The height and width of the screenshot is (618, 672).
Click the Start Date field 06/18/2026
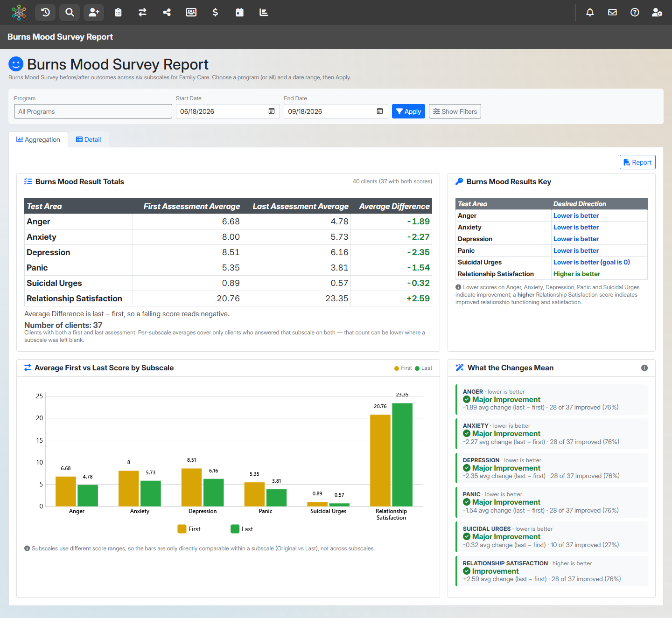(x=228, y=111)
